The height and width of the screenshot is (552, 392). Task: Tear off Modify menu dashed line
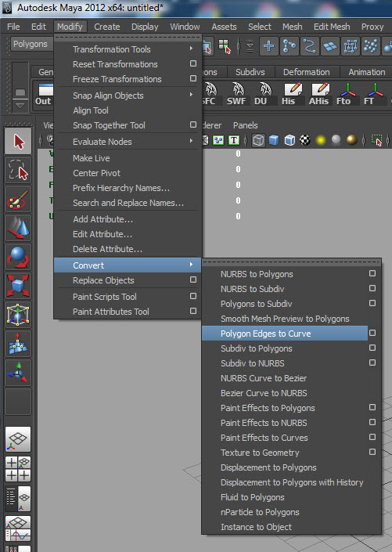(128, 38)
